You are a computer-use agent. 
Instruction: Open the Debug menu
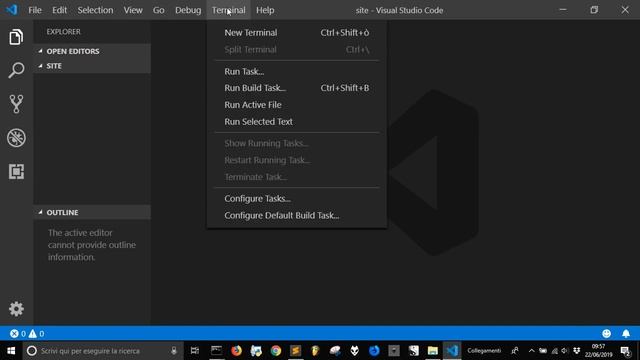tap(188, 10)
